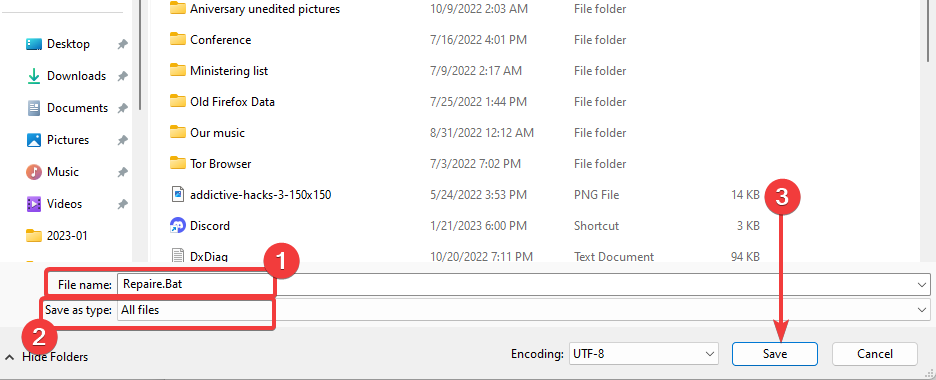Image resolution: width=936 pixels, height=380 pixels.
Task: Open the Music icon in sidebar
Action: point(34,172)
